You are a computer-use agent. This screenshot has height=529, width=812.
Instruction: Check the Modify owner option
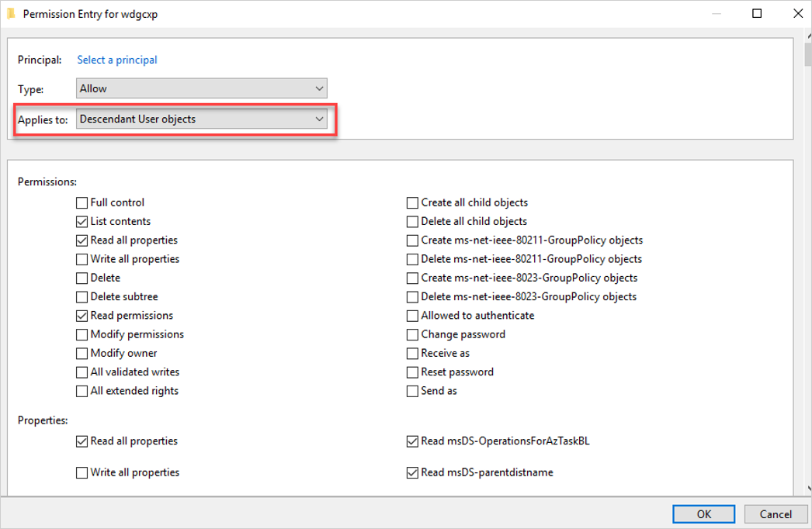pos(82,353)
